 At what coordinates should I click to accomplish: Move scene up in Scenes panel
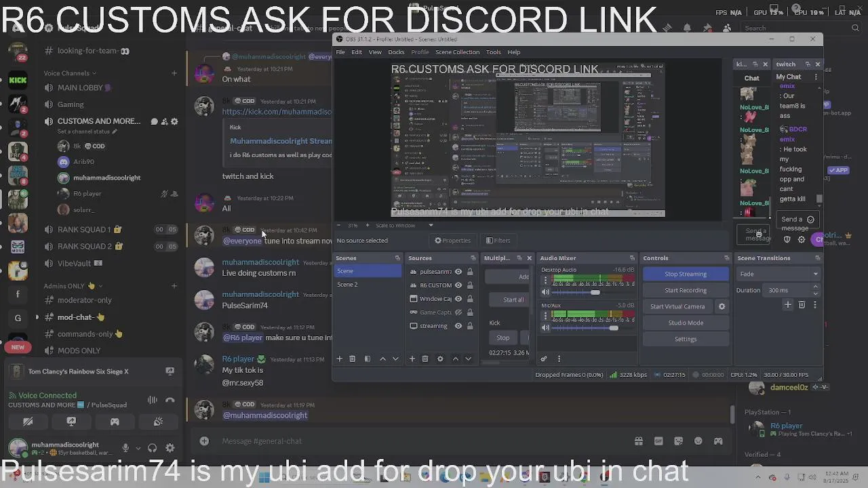[382, 359]
